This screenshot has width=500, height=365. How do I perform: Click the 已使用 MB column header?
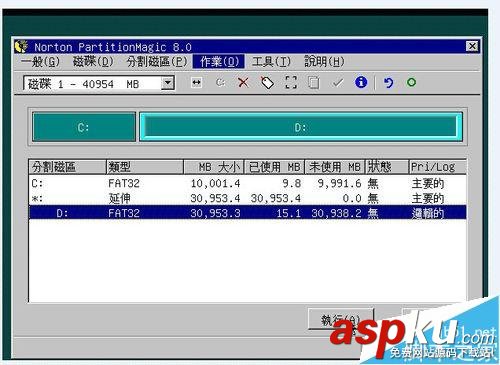coord(274,167)
